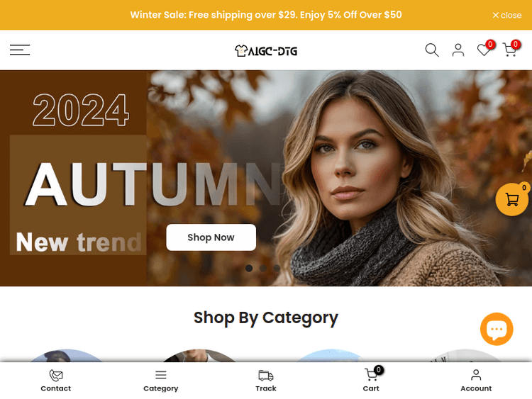
Task: Select the first carousel slide dot
Action: (249, 268)
